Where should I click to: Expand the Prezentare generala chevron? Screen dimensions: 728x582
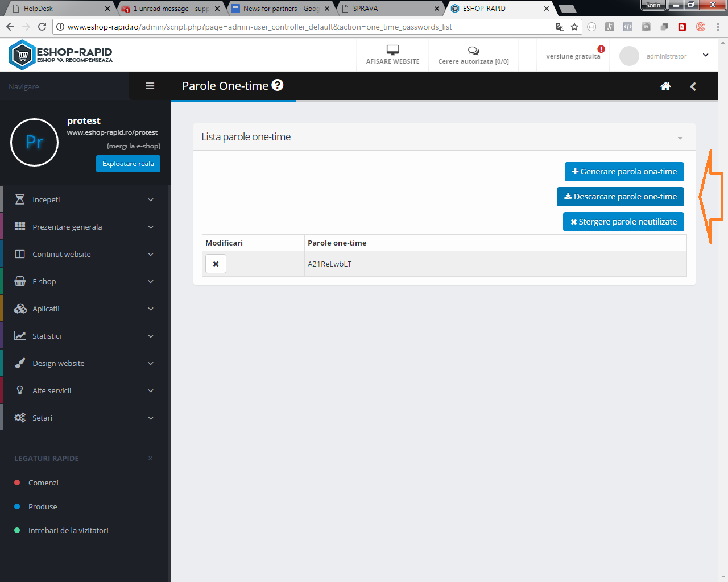click(x=151, y=227)
